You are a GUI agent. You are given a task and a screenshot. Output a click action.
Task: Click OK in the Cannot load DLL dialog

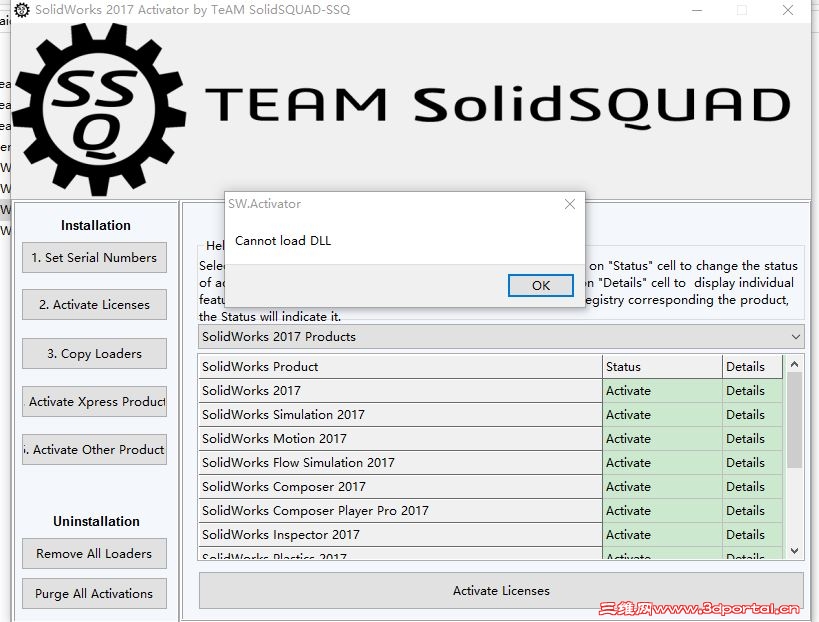click(541, 286)
